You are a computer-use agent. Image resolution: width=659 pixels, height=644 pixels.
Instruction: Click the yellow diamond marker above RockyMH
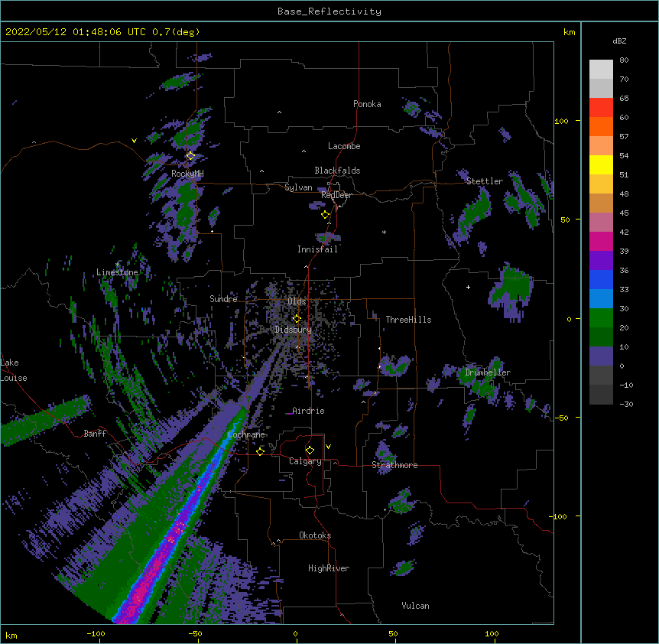191,156
